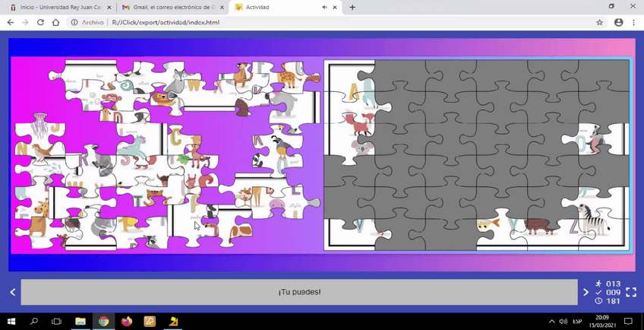
Task: Advance to the next JClic activity
Action: pyautogui.click(x=586, y=292)
